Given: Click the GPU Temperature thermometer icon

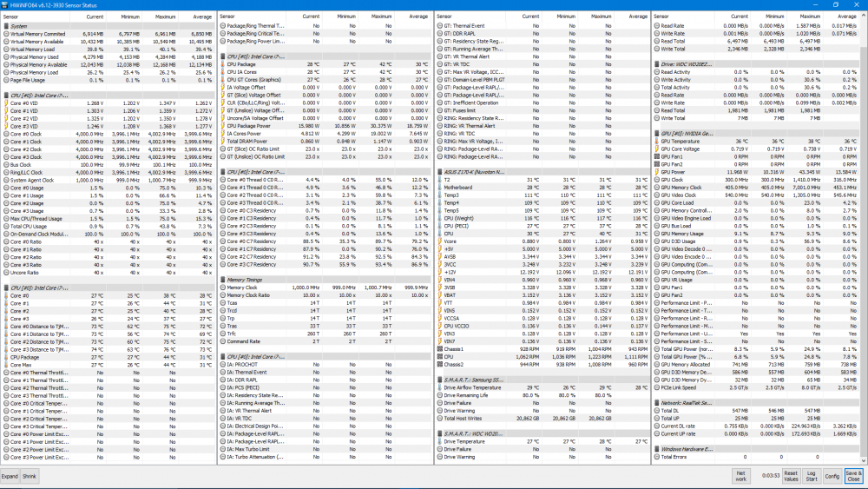Looking at the screenshot, I should 656,141.
